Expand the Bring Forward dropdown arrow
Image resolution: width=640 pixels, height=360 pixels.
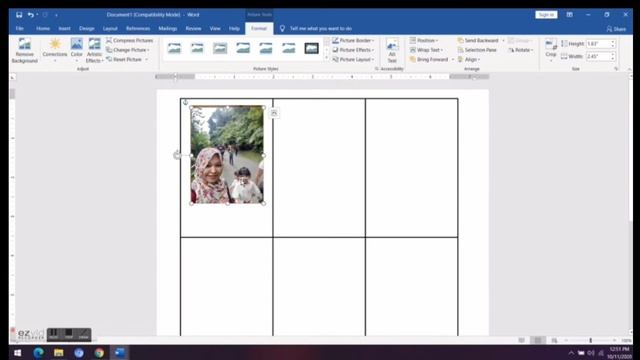(x=453, y=60)
